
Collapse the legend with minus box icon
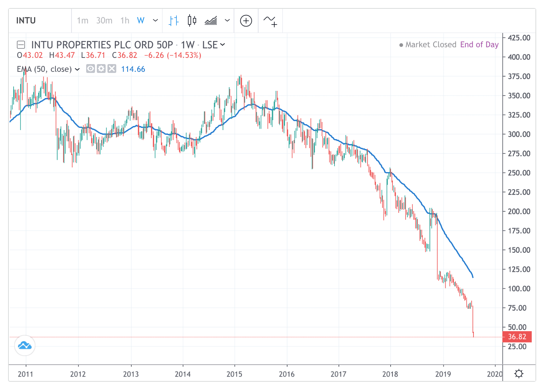click(x=21, y=45)
